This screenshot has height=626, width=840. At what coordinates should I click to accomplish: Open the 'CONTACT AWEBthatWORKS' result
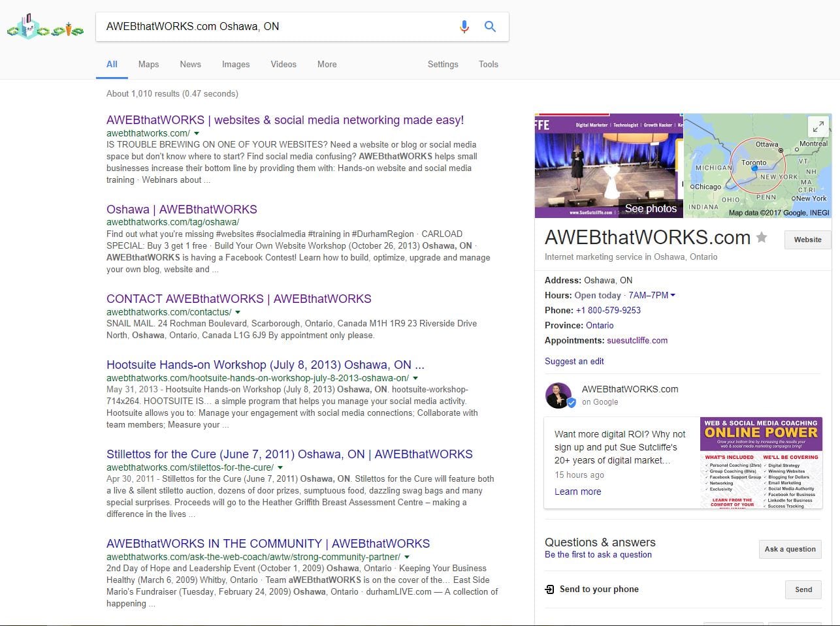click(x=238, y=299)
